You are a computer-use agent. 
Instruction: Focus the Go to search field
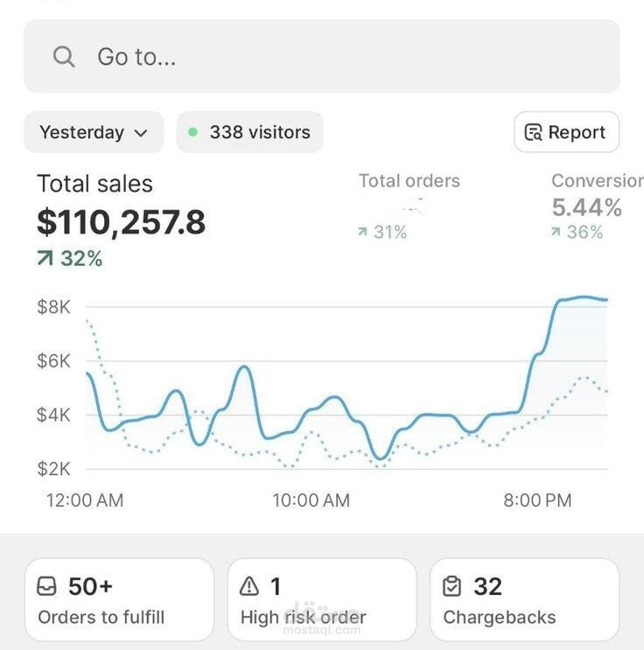pos(321,57)
